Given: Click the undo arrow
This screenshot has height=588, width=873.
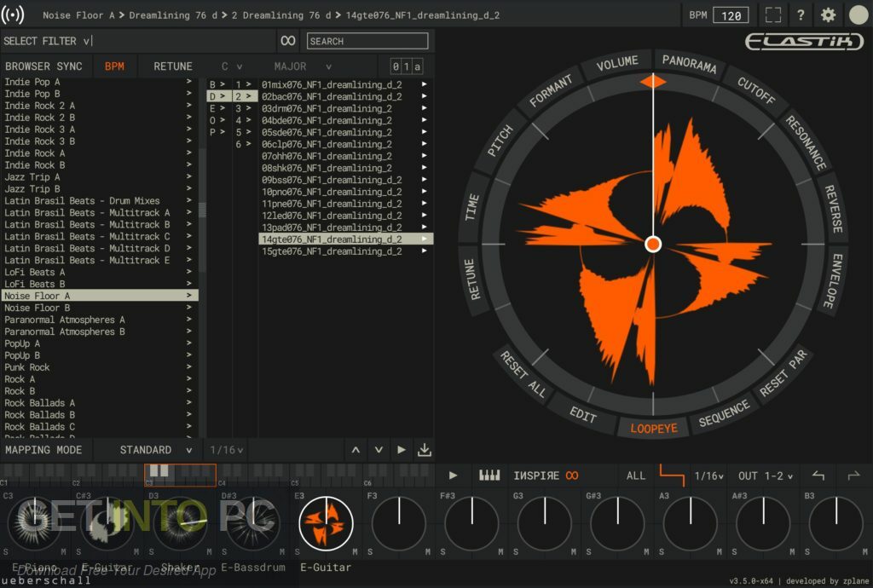Looking at the screenshot, I should point(818,476).
